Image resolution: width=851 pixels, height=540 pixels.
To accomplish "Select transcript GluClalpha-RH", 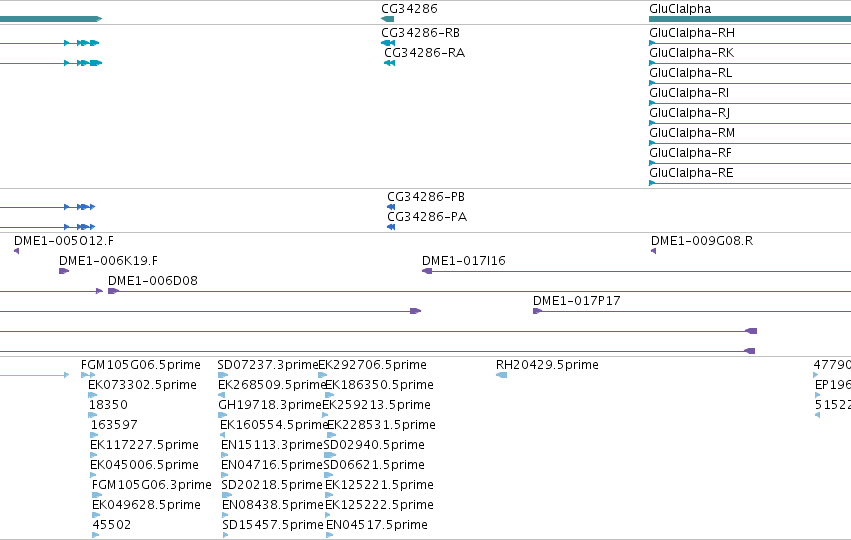I will 692,33.
